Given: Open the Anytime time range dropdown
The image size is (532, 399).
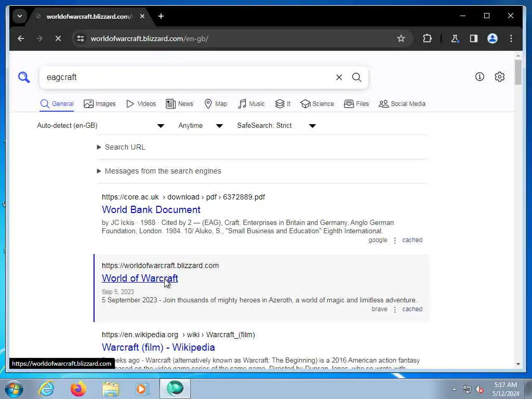Looking at the screenshot, I should (x=201, y=126).
